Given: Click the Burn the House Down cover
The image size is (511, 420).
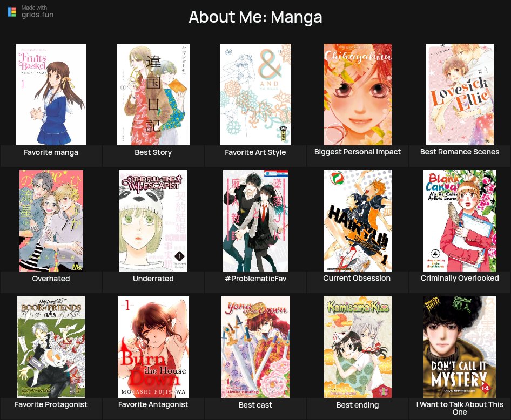Looking at the screenshot, I should pyautogui.click(x=153, y=347).
